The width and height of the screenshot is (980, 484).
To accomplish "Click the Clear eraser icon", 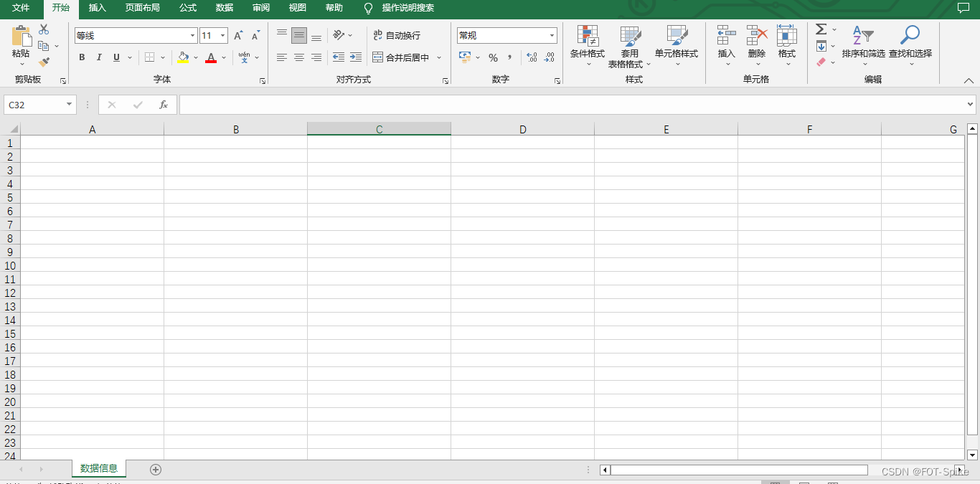I will coord(821,62).
